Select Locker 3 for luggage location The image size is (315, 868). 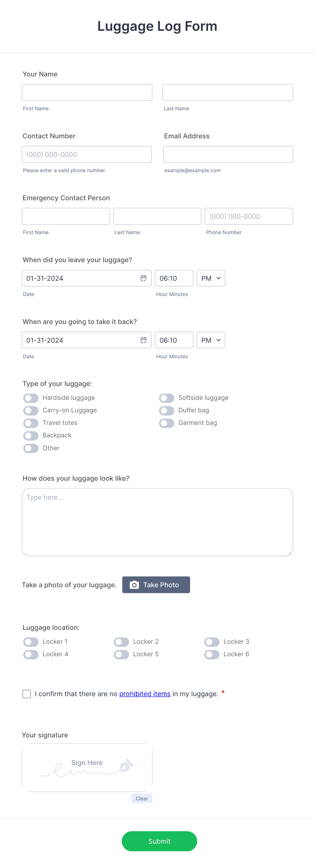point(212,642)
